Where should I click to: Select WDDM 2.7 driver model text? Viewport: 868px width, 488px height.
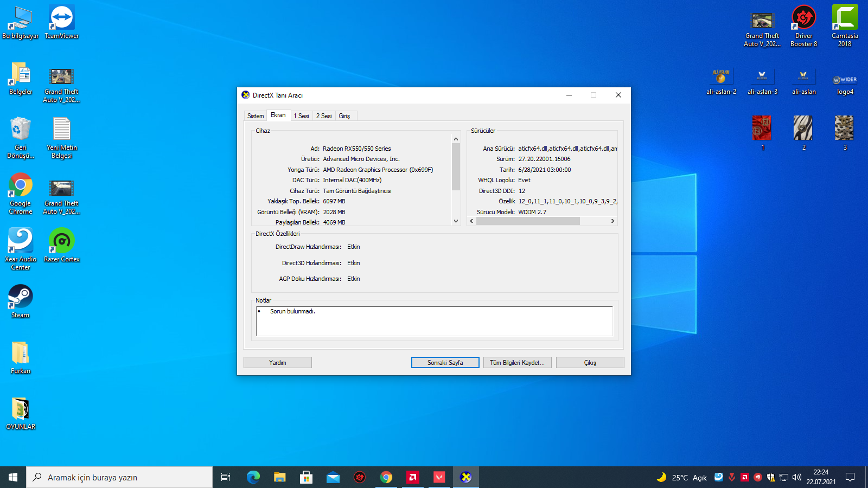pyautogui.click(x=532, y=212)
